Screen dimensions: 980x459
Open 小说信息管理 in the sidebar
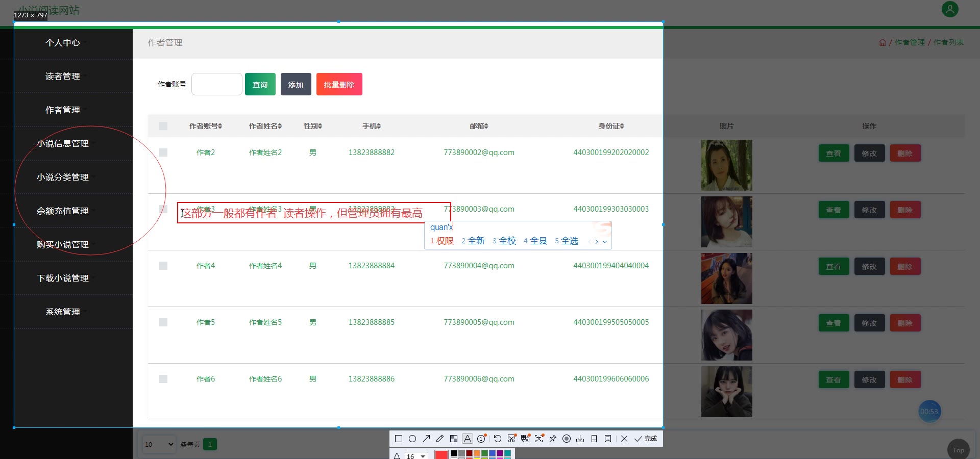click(x=63, y=144)
